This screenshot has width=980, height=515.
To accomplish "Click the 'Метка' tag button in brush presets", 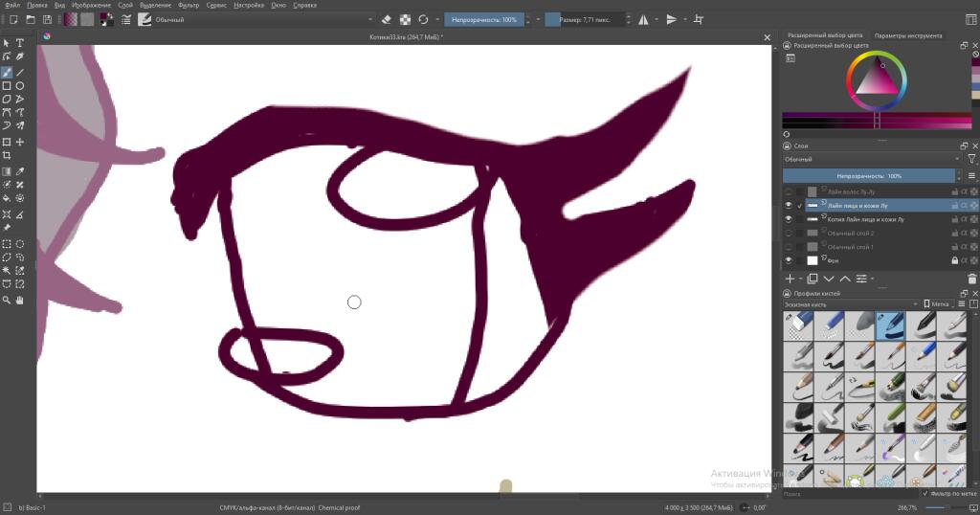I will (936, 304).
